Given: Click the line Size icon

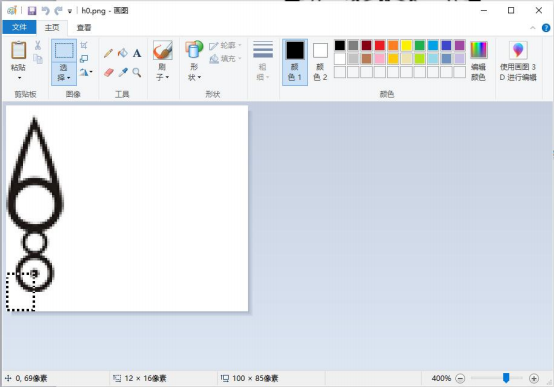Looking at the screenshot, I should (263, 49).
